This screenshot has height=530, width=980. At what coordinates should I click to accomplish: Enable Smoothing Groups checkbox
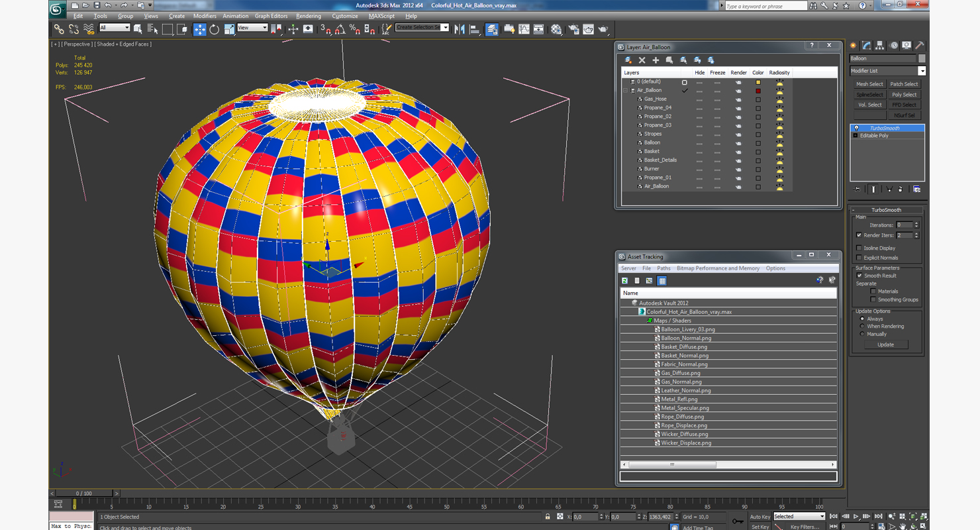pyautogui.click(x=873, y=299)
